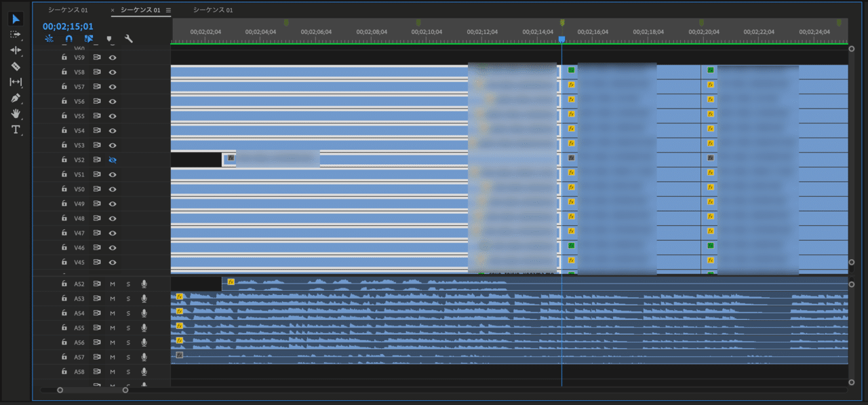Grab left handle of horizontal zoom scrollbar
Screen dimensions: 868x405
click(x=60, y=390)
